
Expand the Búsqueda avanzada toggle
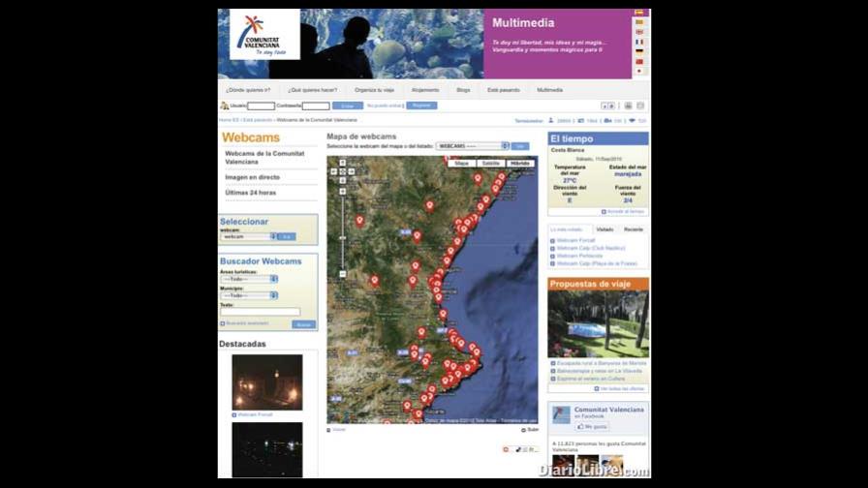tap(223, 323)
